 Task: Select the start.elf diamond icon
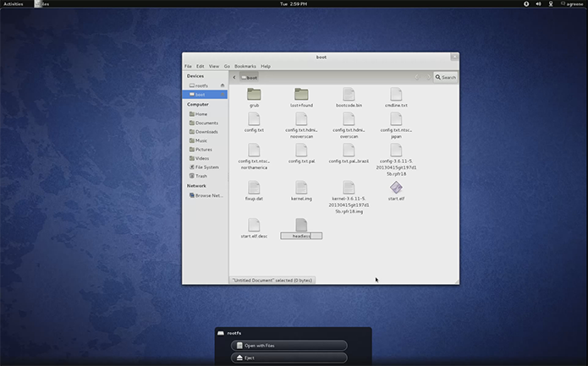pyautogui.click(x=396, y=188)
